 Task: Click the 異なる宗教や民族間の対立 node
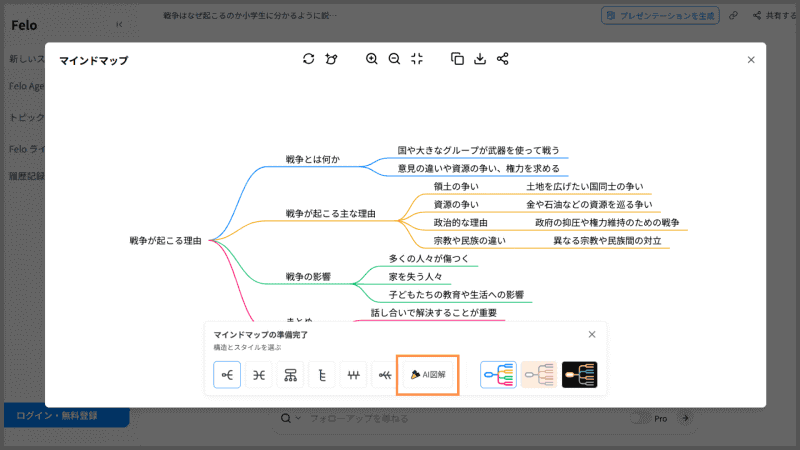tap(607, 240)
